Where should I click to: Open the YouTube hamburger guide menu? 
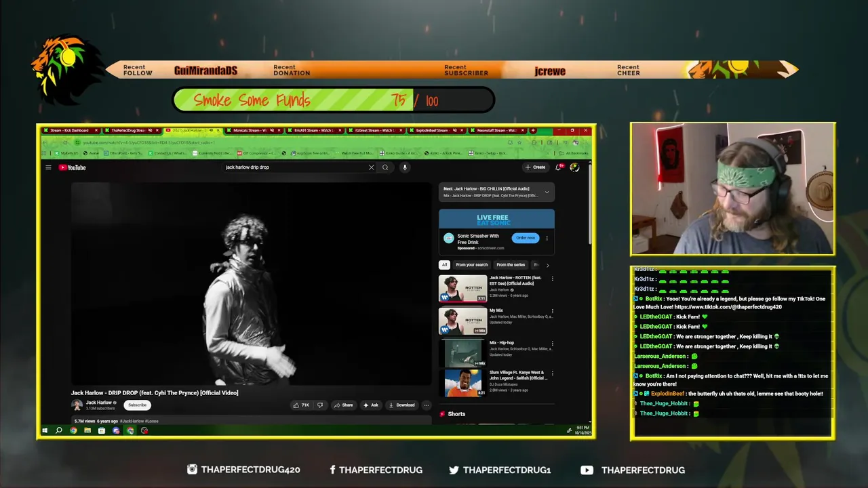coord(48,167)
